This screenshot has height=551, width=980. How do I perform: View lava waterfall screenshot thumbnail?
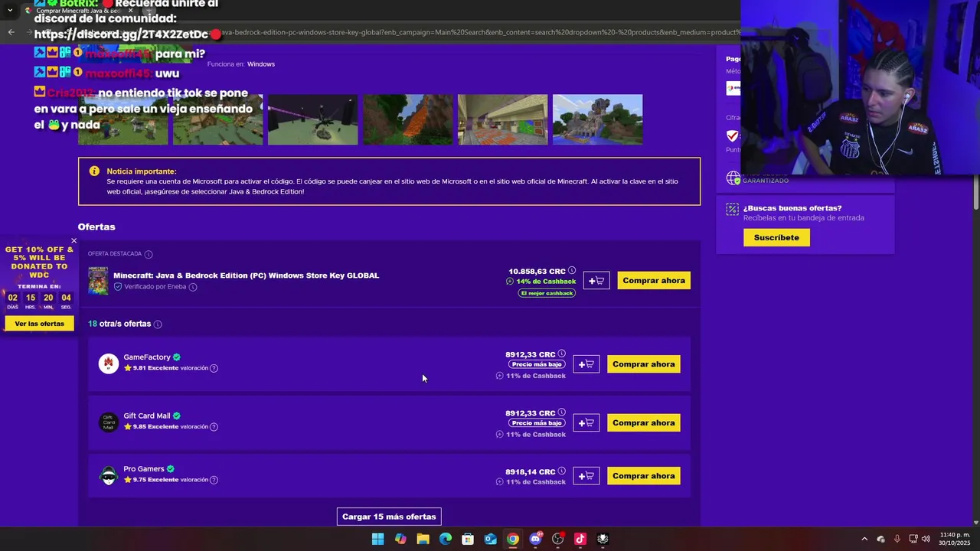click(x=407, y=120)
